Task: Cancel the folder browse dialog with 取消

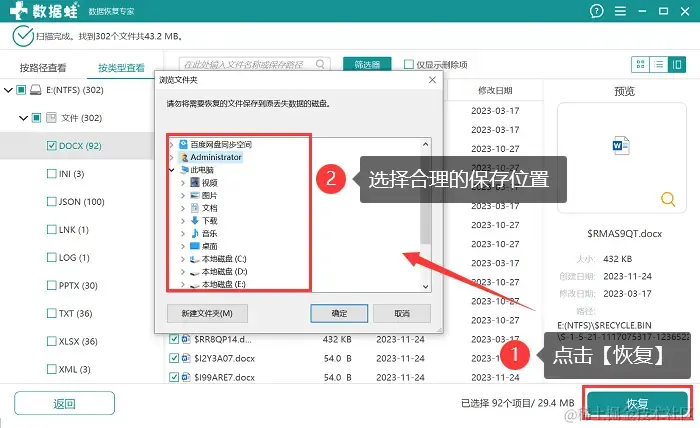Action: click(402, 313)
